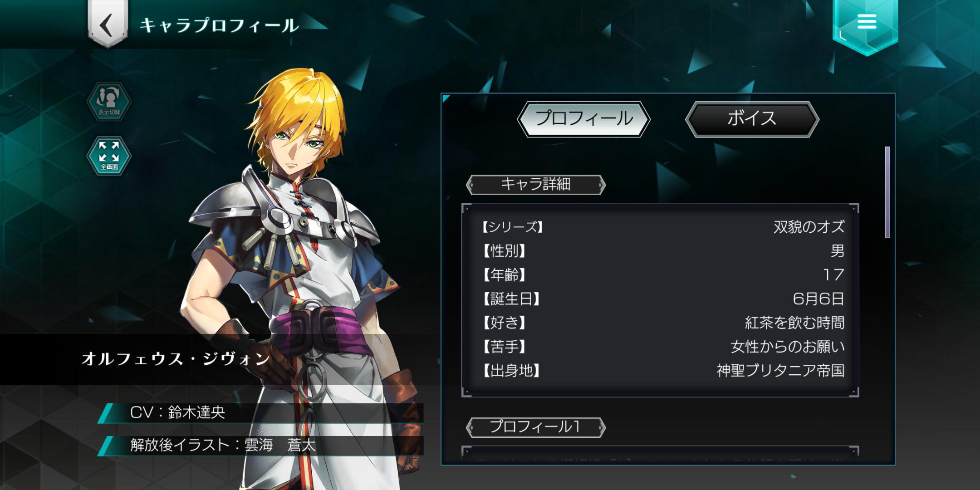Click the 苦手 row 女性からのお願い
This screenshot has height=490, width=980.
[662, 347]
